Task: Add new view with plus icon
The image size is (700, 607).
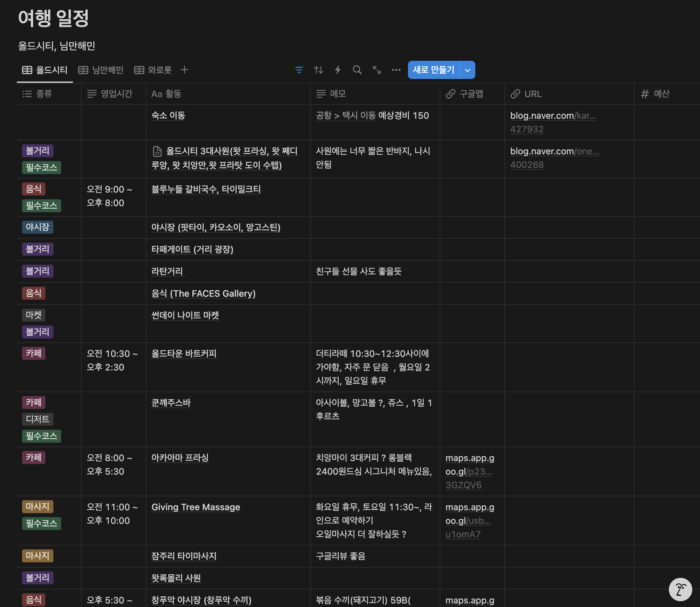Action: pos(185,70)
